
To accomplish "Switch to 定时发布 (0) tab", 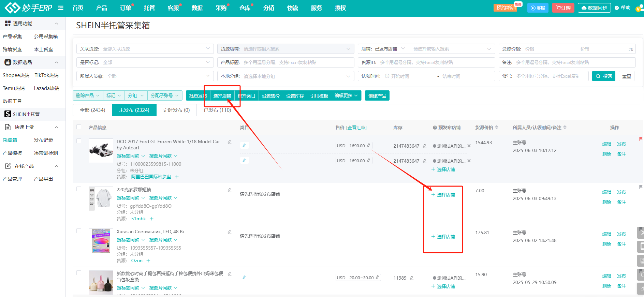I will click(x=176, y=110).
